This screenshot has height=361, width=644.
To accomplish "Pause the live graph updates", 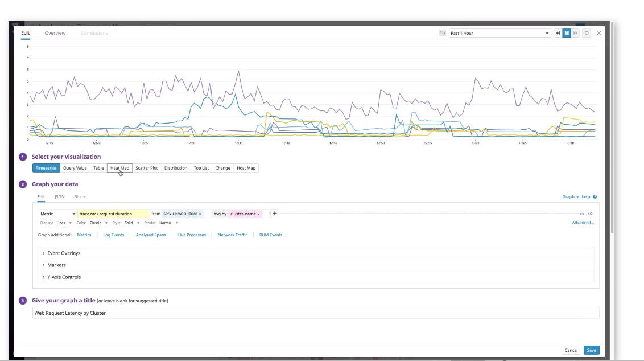I will (567, 33).
